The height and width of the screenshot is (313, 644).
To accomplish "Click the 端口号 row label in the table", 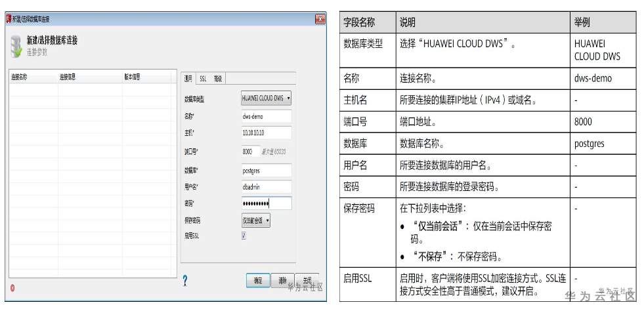I will [355, 122].
